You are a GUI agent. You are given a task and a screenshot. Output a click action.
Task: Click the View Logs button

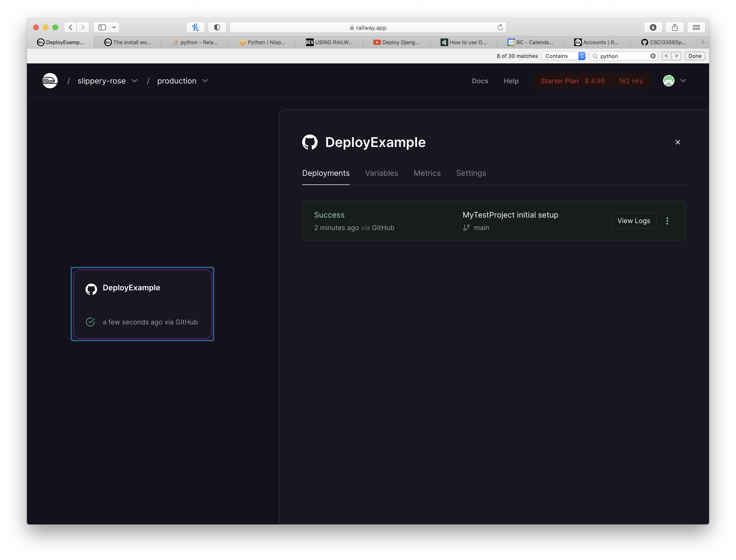pyautogui.click(x=633, y=221)
